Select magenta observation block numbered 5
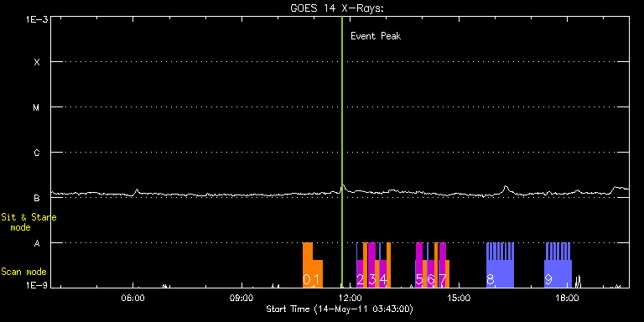The image size is (644, 322). pos(419,265)
